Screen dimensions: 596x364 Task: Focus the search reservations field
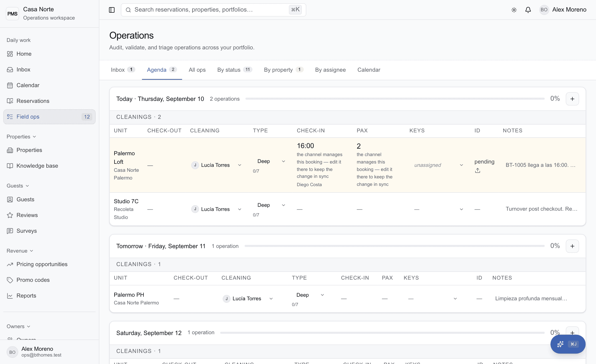pos(213,10)
